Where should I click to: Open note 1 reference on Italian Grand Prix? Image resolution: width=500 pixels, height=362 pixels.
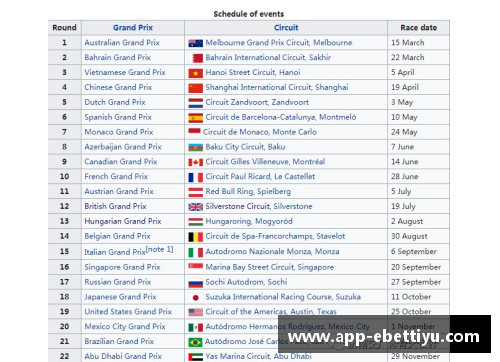pos(160,249)
